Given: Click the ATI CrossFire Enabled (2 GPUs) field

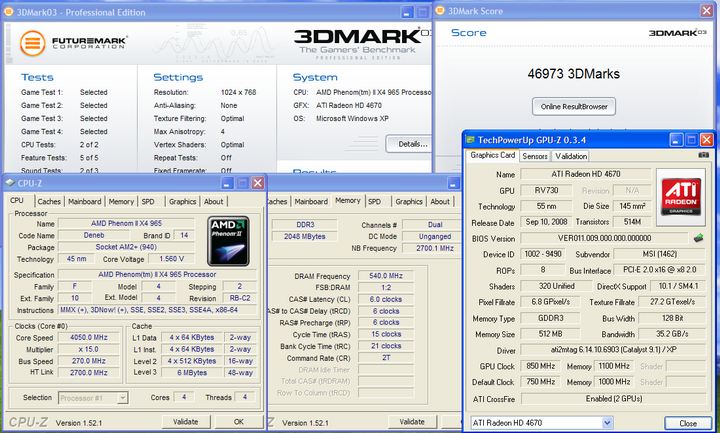Looking at the screenshot, I should tap(613, 399).
